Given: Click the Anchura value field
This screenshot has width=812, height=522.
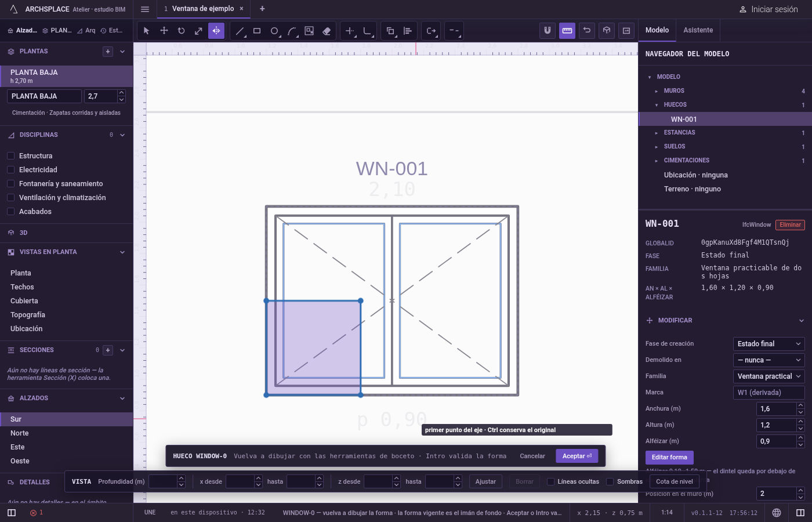Looking at the screenshot, I should tap(777, 409).
